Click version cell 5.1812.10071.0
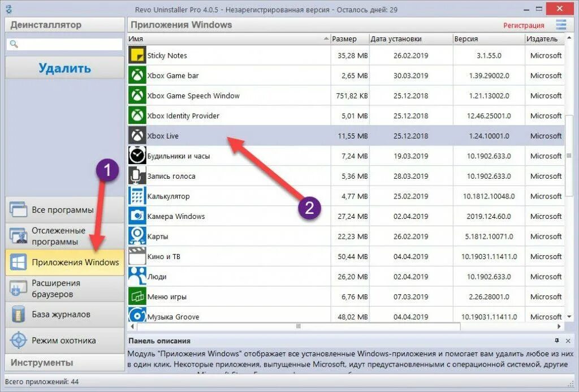579x392 pixels. click(489, 236)
